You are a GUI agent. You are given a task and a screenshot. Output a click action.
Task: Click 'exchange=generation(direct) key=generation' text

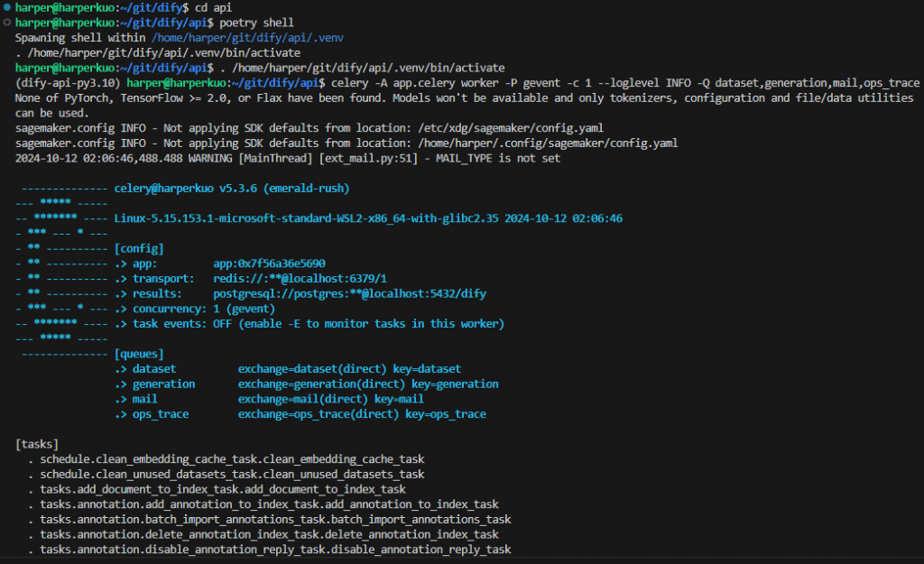pyautogui.click(x=368, y=384)
